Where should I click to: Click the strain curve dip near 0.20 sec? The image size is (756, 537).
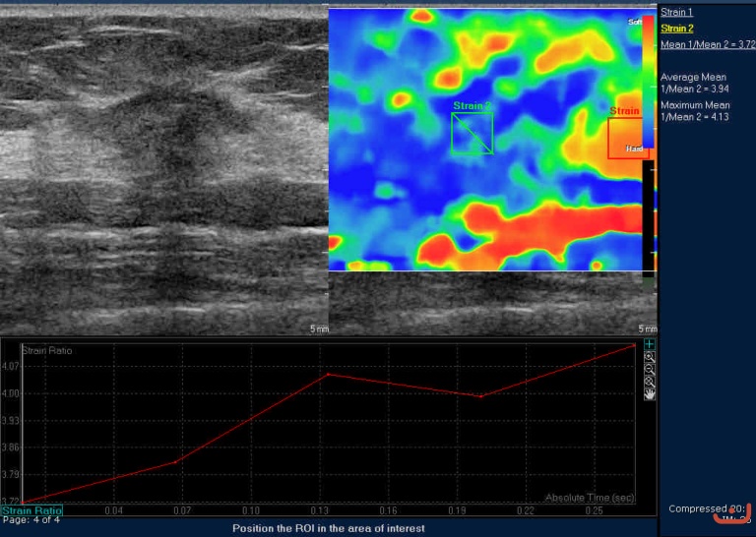tap(479, 396)
